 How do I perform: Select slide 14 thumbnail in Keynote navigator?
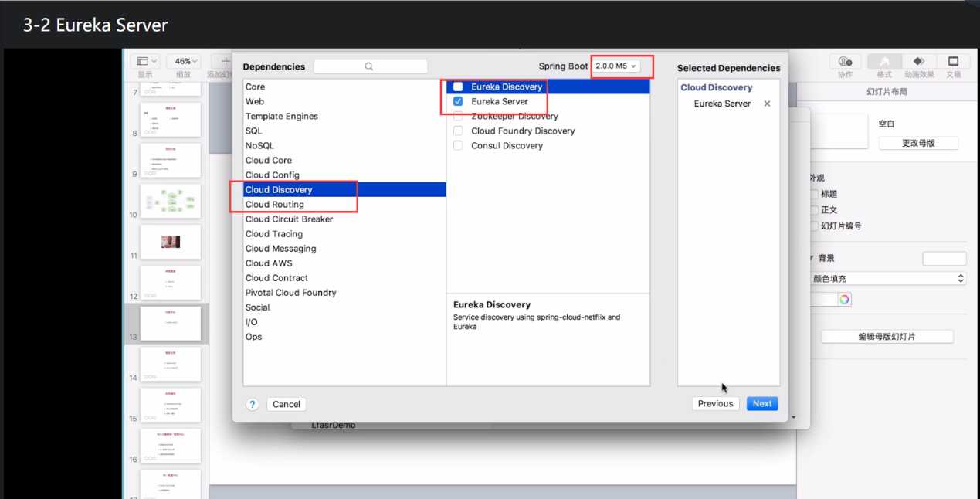(x=170, y=364)
